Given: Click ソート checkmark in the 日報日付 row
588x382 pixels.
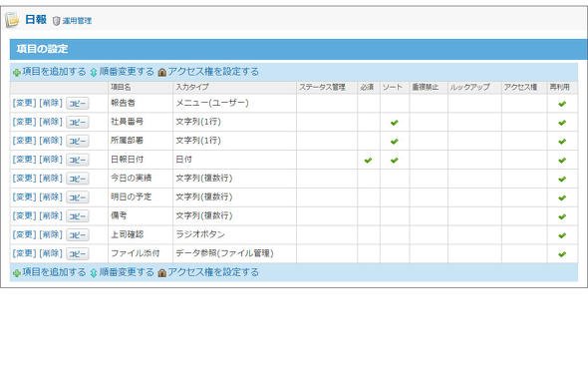Looking at the screenshot, I should [x=394, y=161].
